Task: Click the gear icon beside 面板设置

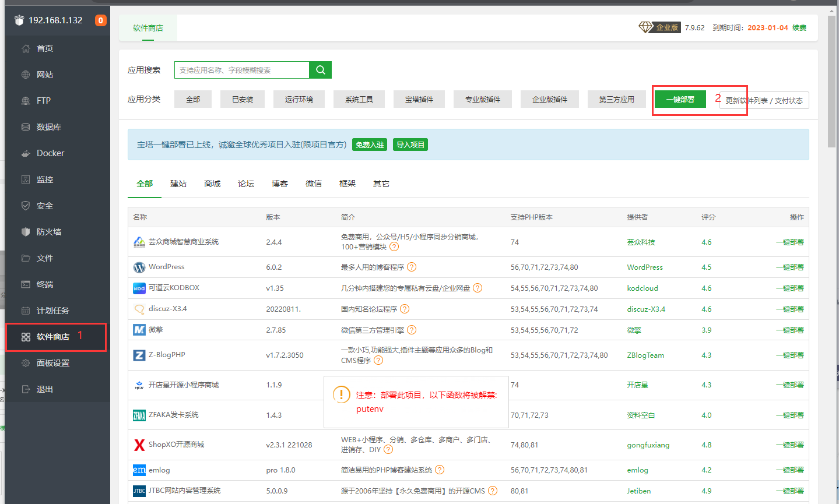Action: coord(26,363)
